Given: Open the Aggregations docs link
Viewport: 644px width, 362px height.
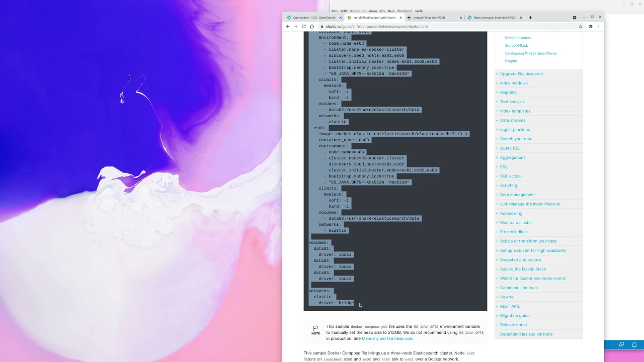Looking at the screenshot, I should click(x=513, y=157).
